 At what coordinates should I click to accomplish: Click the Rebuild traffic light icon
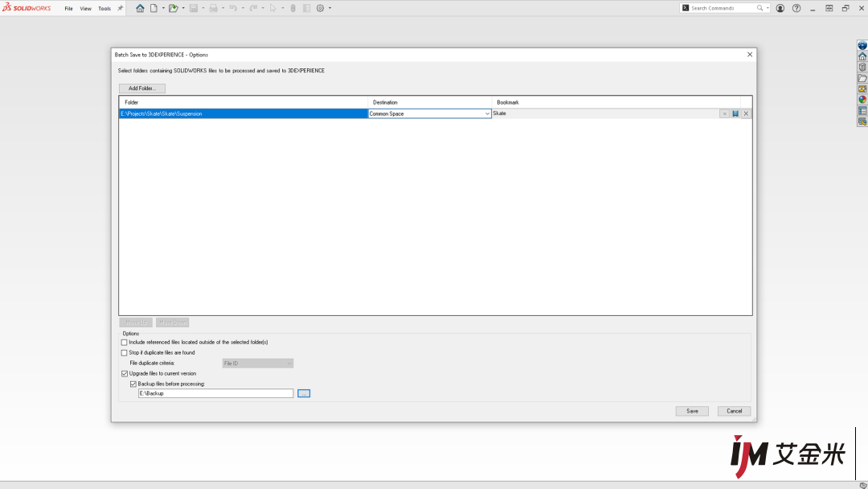[293, 8]
